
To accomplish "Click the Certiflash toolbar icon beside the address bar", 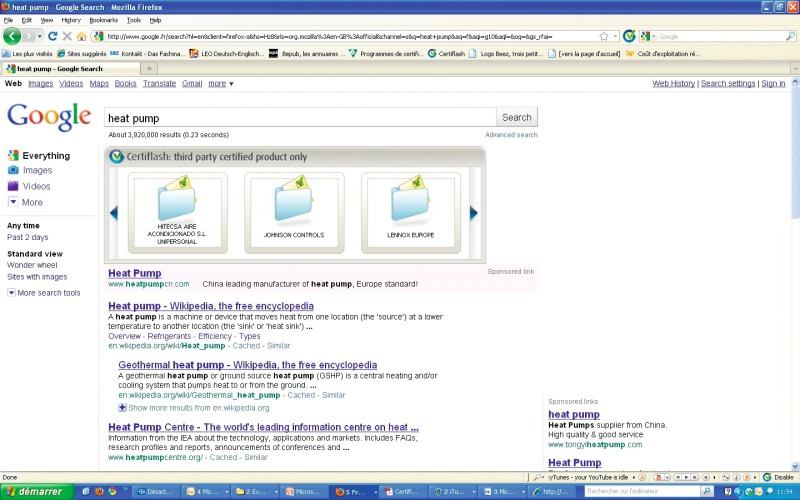I will (x=629, y=36).
